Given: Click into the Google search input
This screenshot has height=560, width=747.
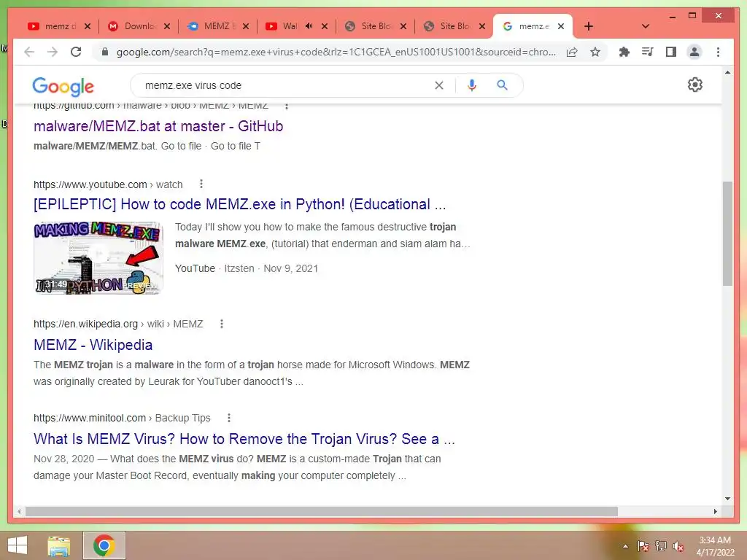Looking at the screenshot, I should click(x=286, y=85).
